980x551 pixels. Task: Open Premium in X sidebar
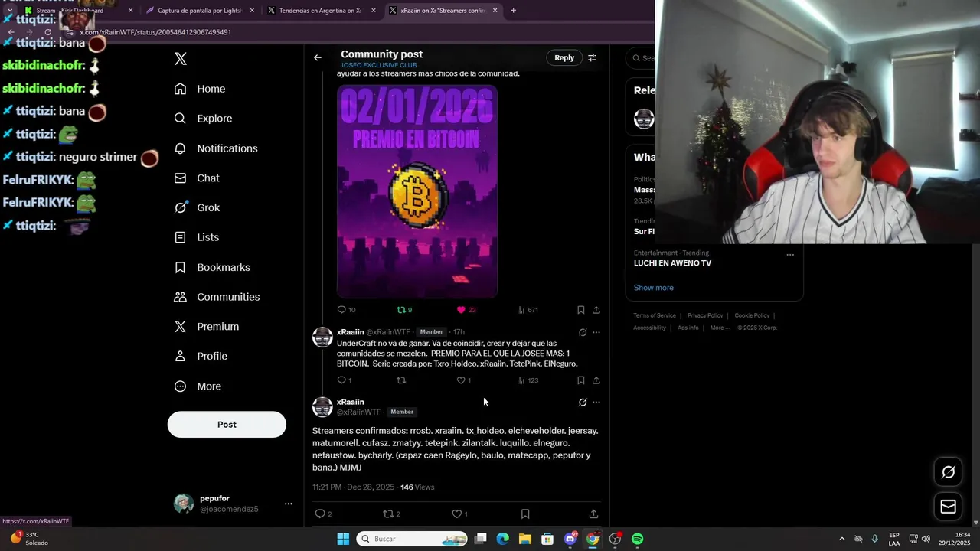pyautogui.click(x=206, y=327)
